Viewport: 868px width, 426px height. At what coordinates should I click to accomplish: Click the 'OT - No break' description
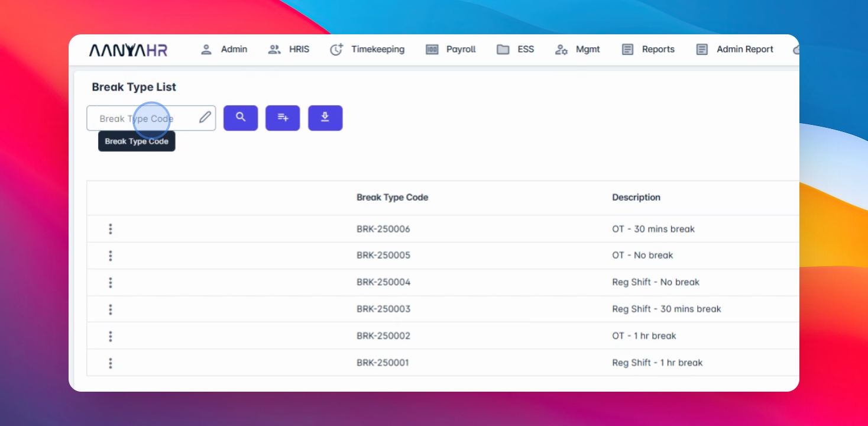click(643, 256)
